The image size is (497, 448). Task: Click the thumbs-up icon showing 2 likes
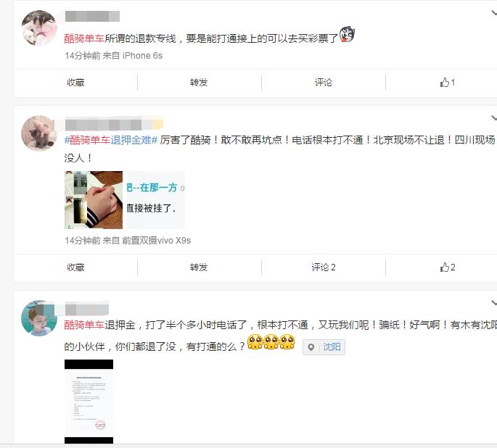point(444,267)
